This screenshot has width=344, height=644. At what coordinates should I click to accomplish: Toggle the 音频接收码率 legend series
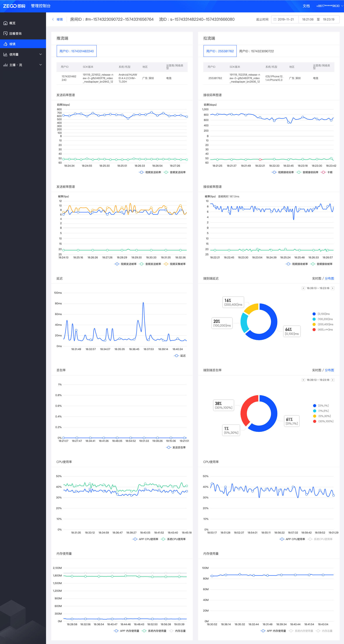[307, 172]
